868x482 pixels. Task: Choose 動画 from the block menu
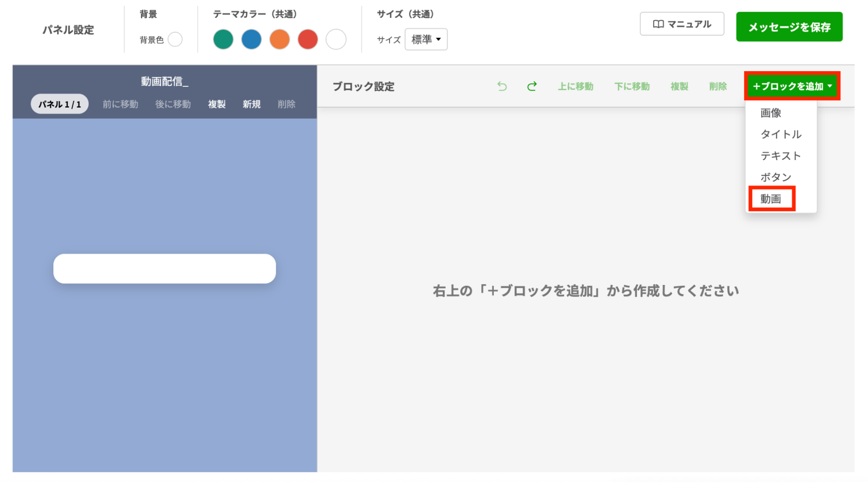pos(771,199)
